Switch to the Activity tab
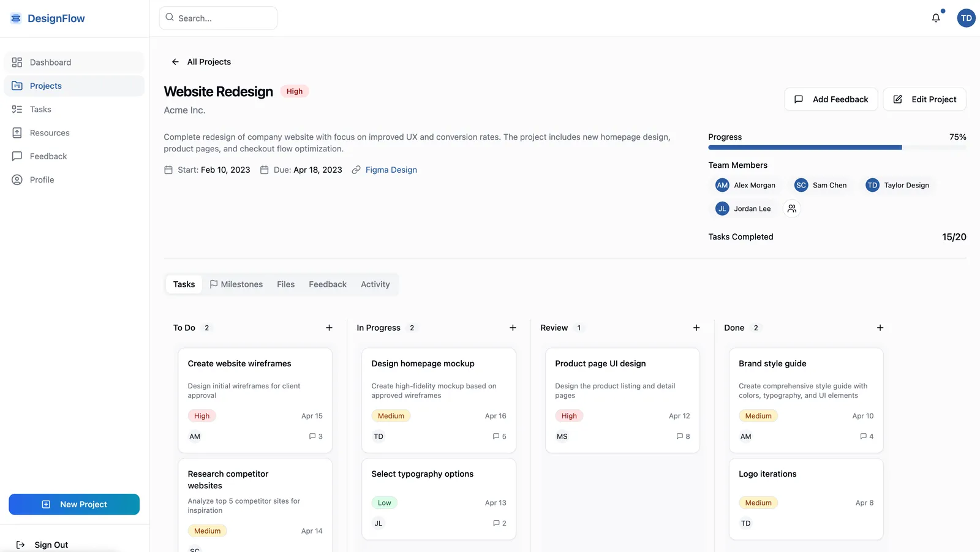 pos(375,284)
